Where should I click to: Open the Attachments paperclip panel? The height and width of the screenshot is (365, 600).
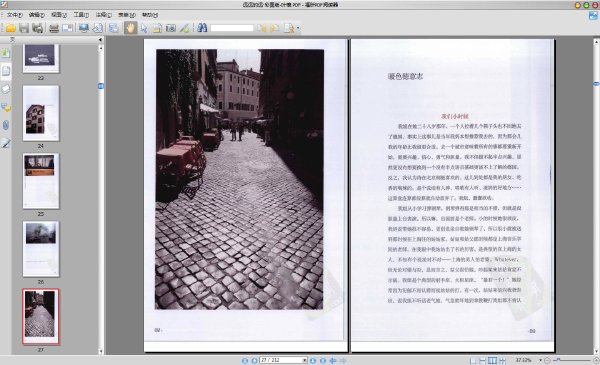point(6,125)
